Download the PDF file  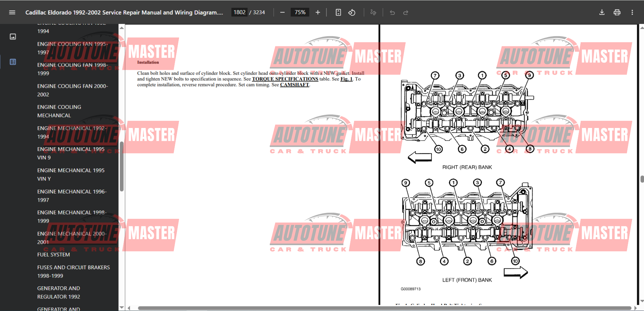point(602,12)
